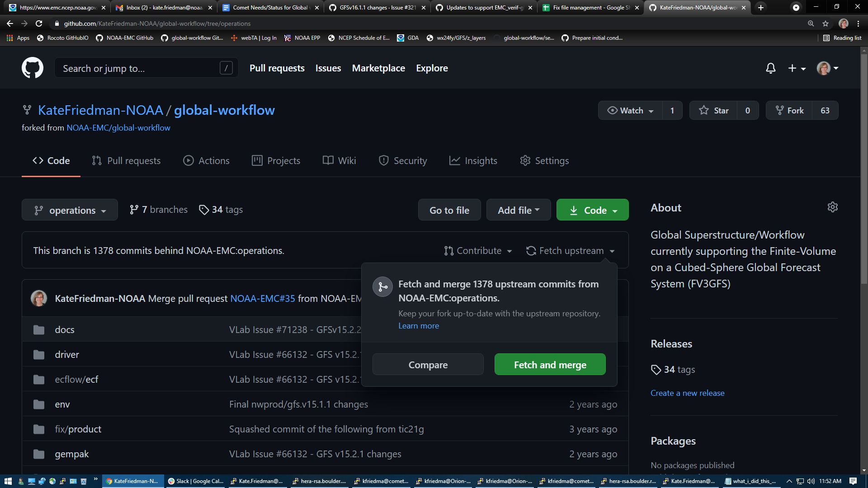Open NOAA-EMC/global-workflow upstream link
This screenshot has height=488, width=868.
(x=118, y=128)
